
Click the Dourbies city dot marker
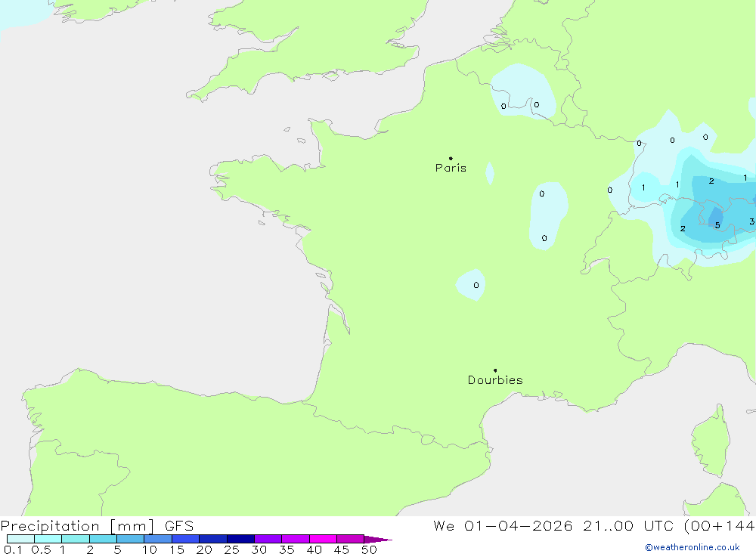[x=495, y=370]
